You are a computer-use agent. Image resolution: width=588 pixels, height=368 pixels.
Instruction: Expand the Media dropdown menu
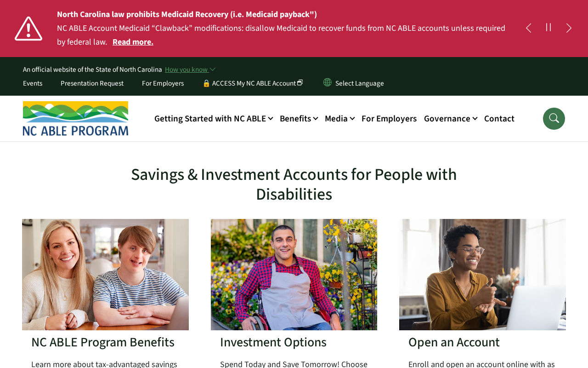click(x=339, y=119)
